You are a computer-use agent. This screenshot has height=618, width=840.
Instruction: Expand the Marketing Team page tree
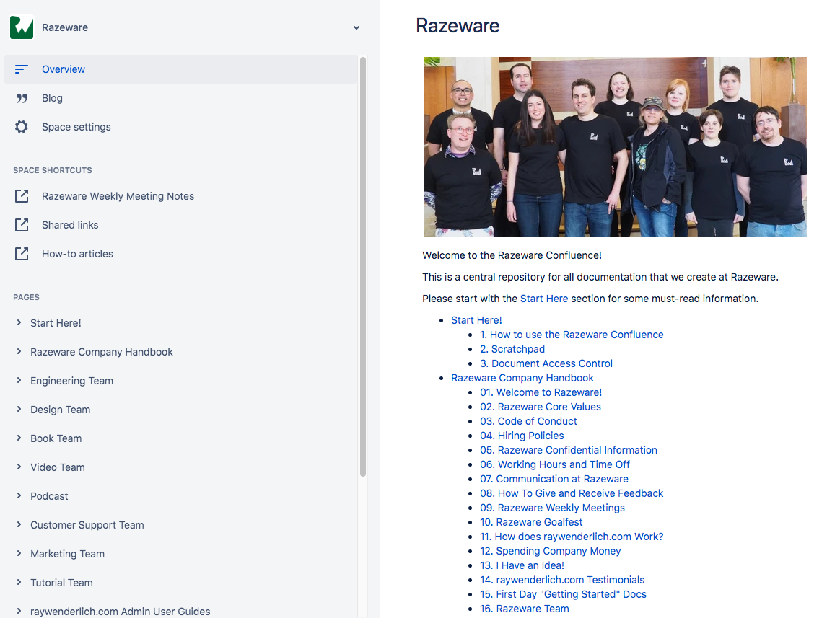[19, 553]
